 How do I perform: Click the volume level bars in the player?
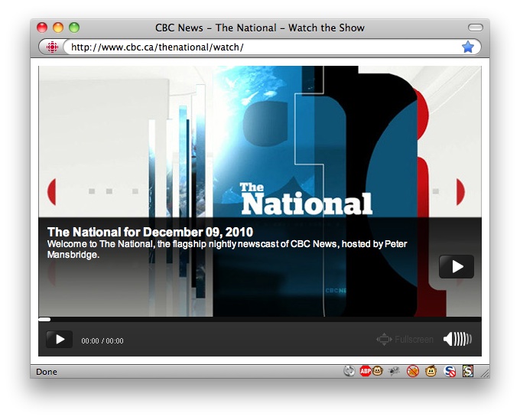click(x=463, y=339)
